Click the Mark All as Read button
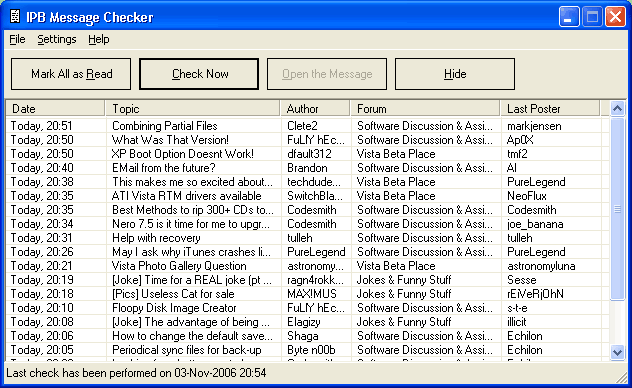 click(x=71, y=74)
